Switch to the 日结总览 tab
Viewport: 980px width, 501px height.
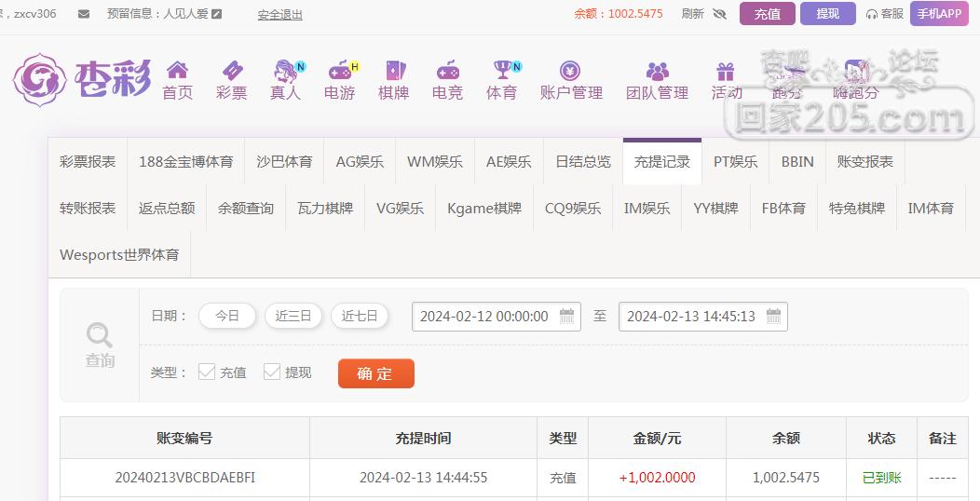click(x=583, y=162)
